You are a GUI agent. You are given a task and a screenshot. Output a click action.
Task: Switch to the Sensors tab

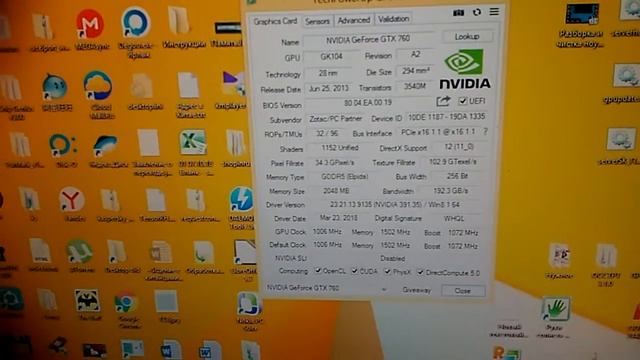(317, 21)
